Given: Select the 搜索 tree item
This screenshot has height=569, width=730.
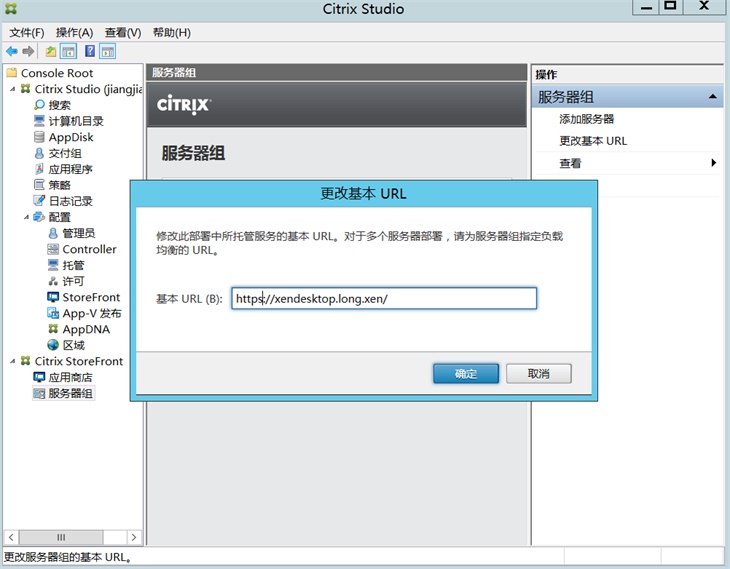Looking at the screenshot, I should click(60, 105).
